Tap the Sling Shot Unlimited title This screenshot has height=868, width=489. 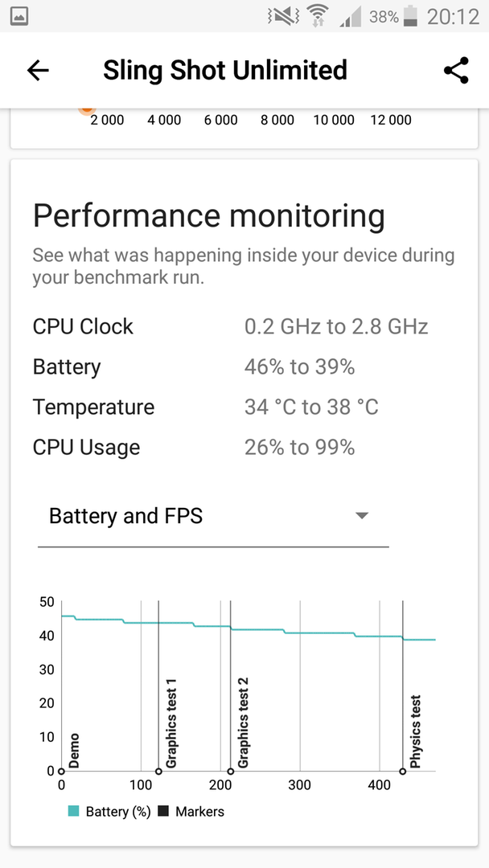tap(225, 70)
